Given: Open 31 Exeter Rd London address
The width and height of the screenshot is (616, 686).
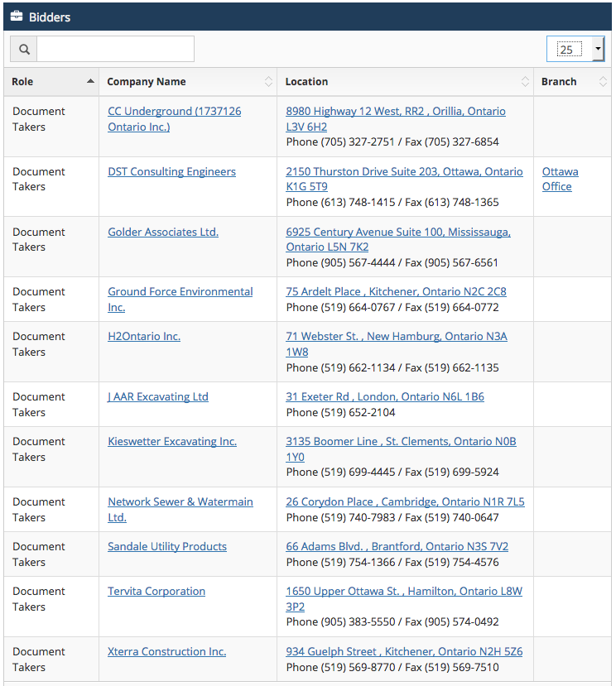Looking at the screenshot, I should [385, 396].
